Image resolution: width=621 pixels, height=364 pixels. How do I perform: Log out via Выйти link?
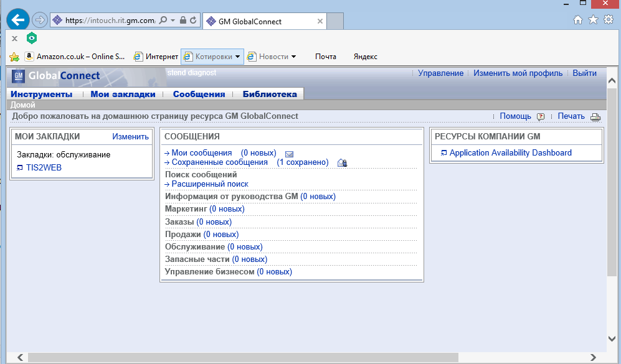pos(585,73)
